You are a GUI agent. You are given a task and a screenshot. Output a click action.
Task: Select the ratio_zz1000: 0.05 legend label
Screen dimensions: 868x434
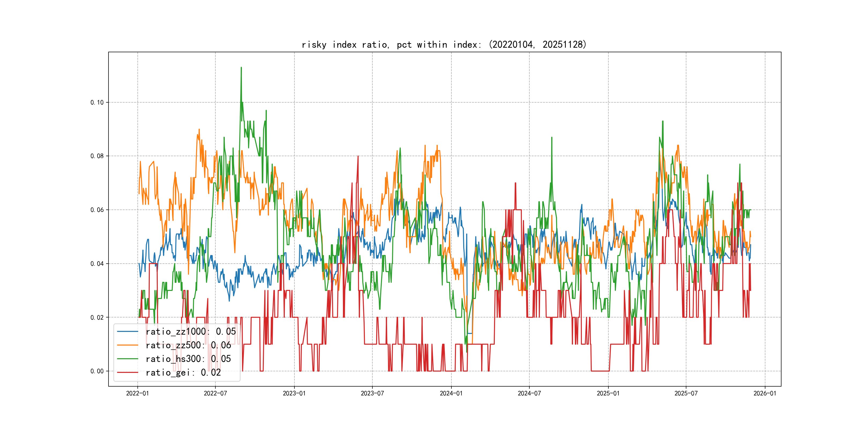190,332
